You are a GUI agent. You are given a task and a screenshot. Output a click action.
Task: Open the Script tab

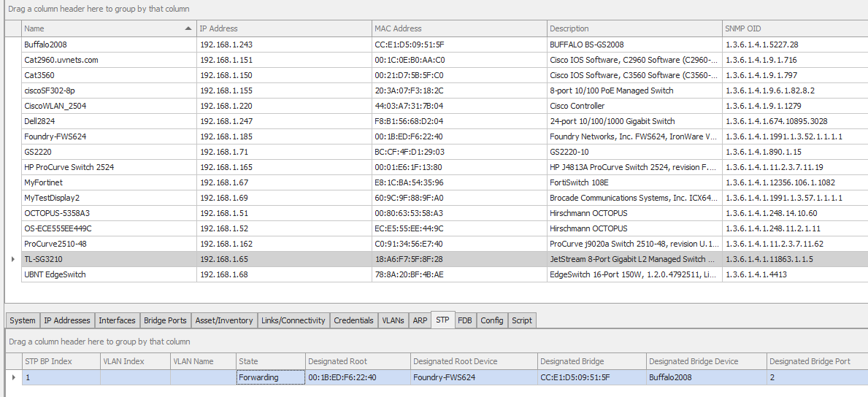[x=522, y=320]
